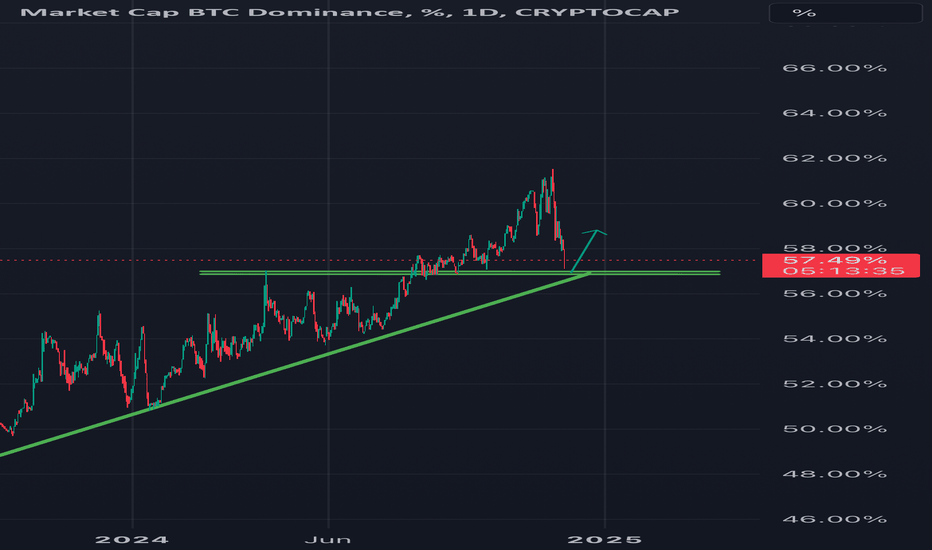The image size is (932, 550).
Task: Click the 60.00% price axis label
Action: tap(834, 203)
